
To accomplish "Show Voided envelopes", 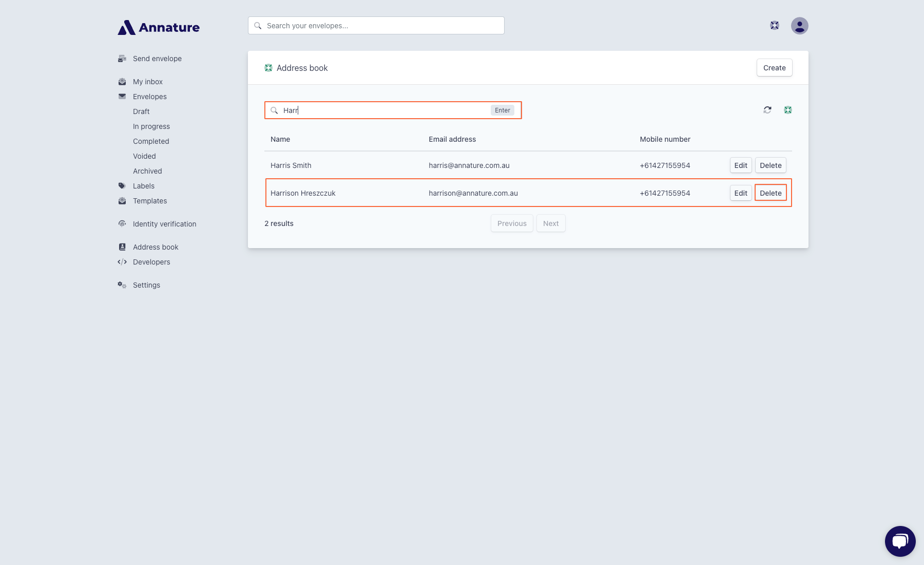I will tap(144, 156).
